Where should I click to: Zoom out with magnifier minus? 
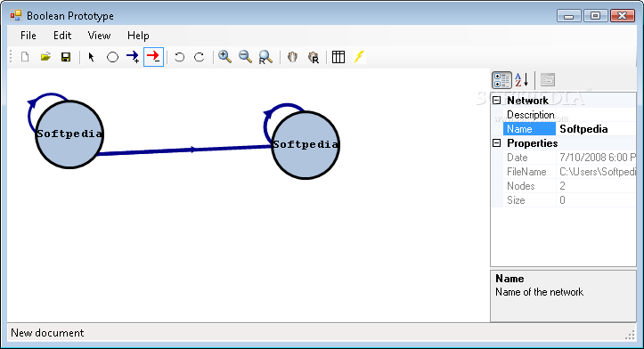[x=245, y=57]
